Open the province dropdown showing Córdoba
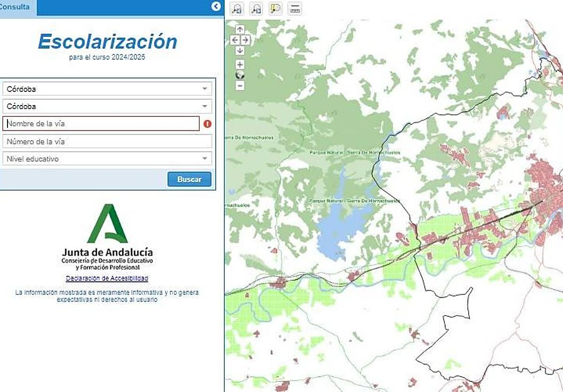563x392 pixels. [107, 88]
